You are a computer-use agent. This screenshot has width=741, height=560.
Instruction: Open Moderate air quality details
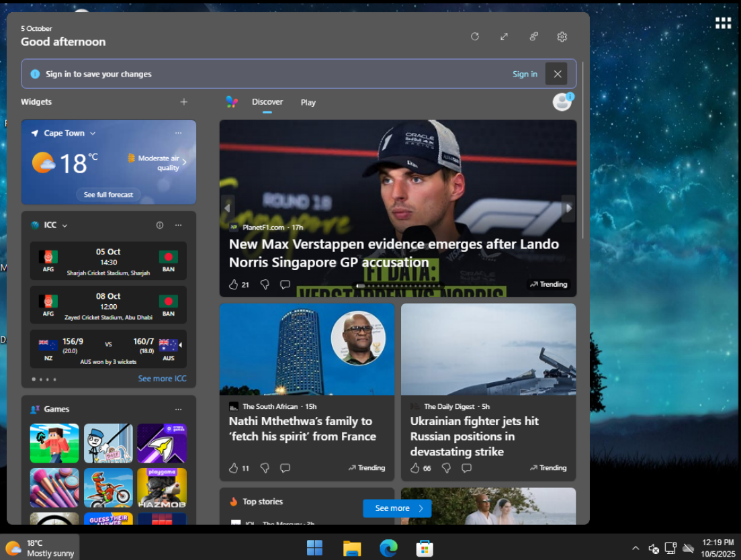pyautogui.click(x=157, y=162)
